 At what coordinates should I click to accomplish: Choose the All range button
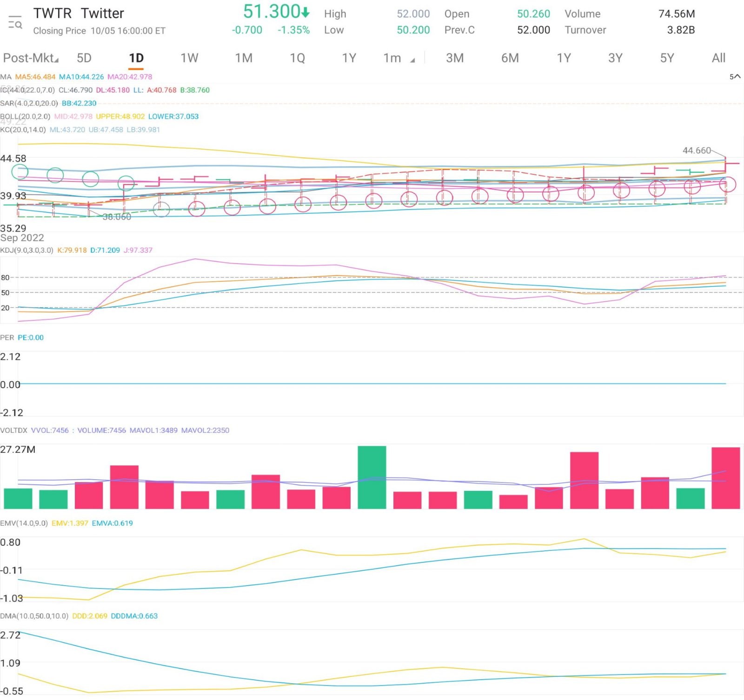(718, 58)
